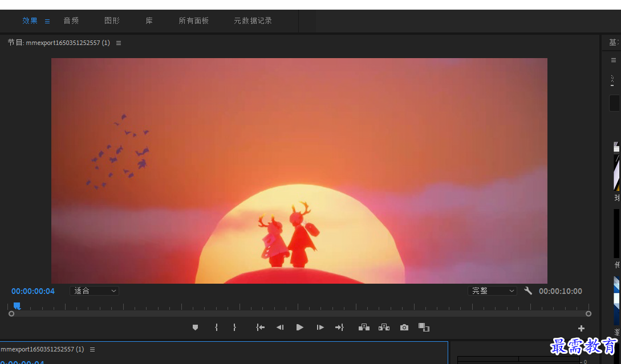This screenshot has height=364, width=621.
Task: Open the right-side panel menu icon
Action: click(614, 60)
